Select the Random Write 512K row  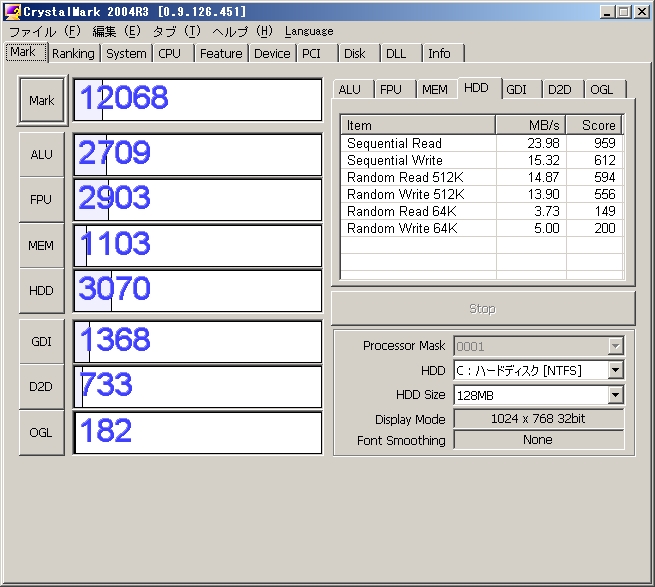[482, 194]
